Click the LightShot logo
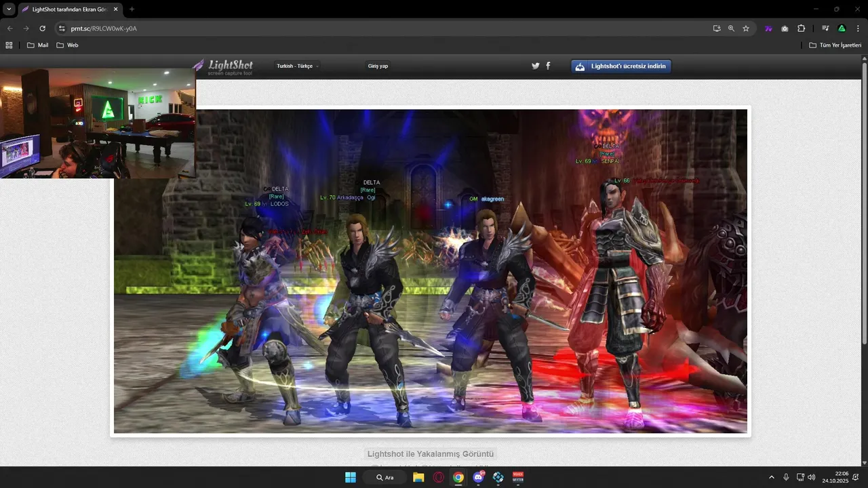Image resolution: width=868 pixels, height=488 pixels. point(222,66)
